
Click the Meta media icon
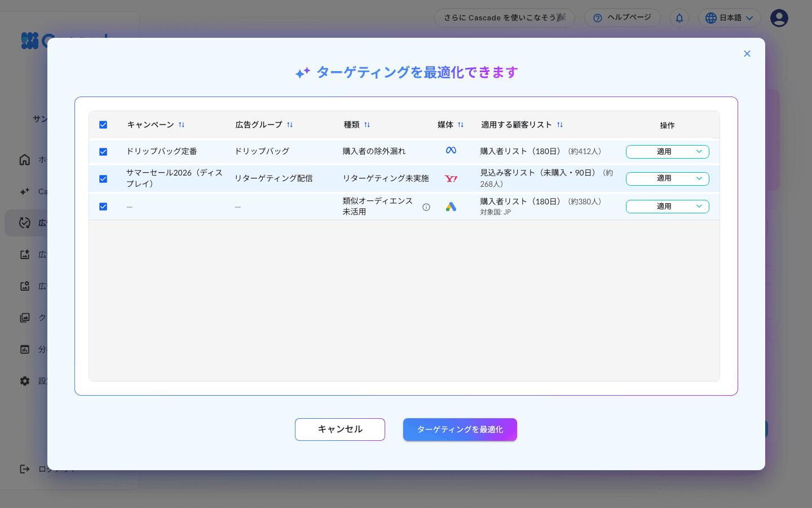pos(451,151)
